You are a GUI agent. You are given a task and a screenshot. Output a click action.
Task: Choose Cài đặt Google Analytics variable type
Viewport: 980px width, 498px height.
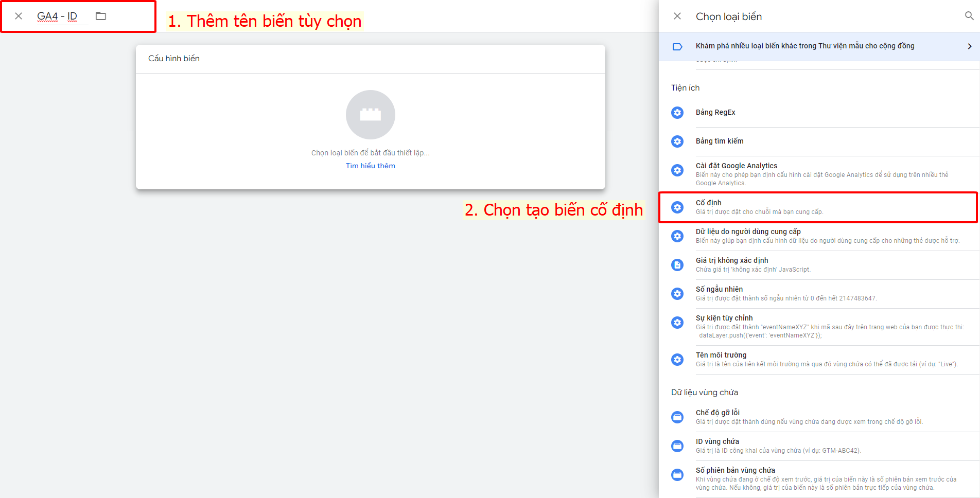(819, 174)
